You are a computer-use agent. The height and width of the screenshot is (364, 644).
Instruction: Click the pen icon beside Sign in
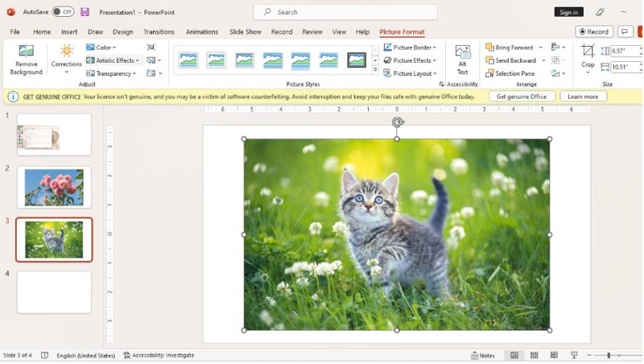point(600,12)
